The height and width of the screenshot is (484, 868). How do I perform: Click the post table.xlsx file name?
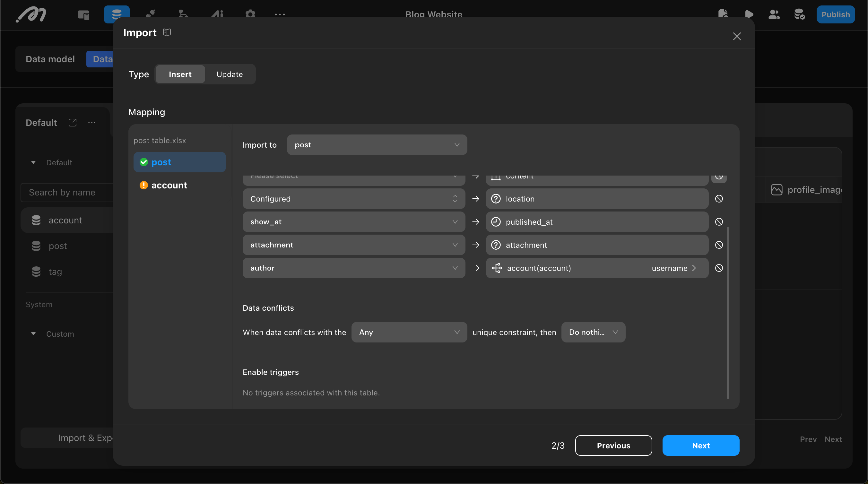click(160, 141)
